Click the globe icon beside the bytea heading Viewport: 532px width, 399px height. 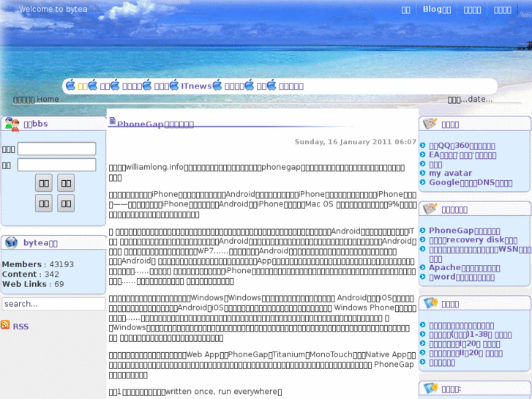pyautogui.click(x=11, y=242)
